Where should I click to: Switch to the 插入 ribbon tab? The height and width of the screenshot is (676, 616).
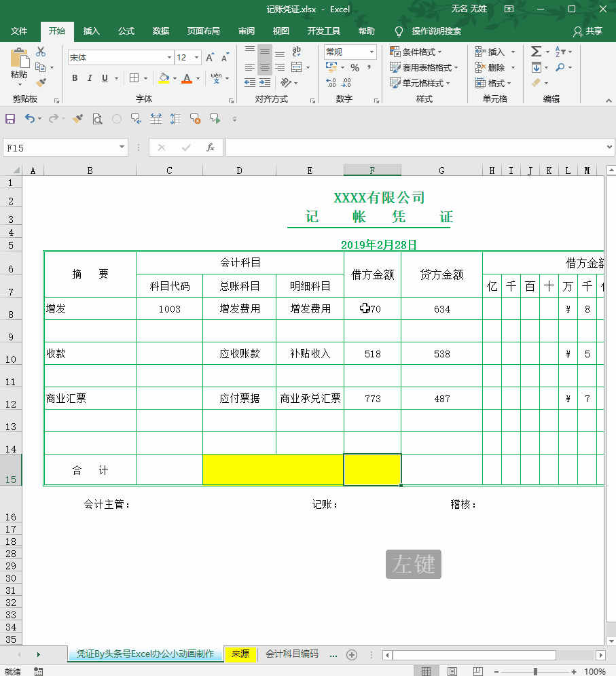tap(90, 31)
